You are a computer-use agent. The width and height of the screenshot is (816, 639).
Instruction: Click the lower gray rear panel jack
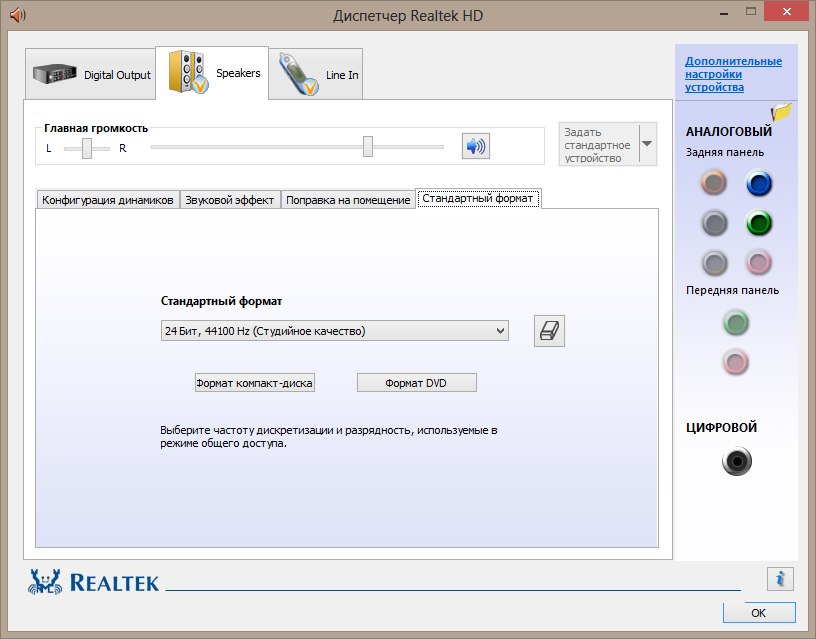[714, 263]
